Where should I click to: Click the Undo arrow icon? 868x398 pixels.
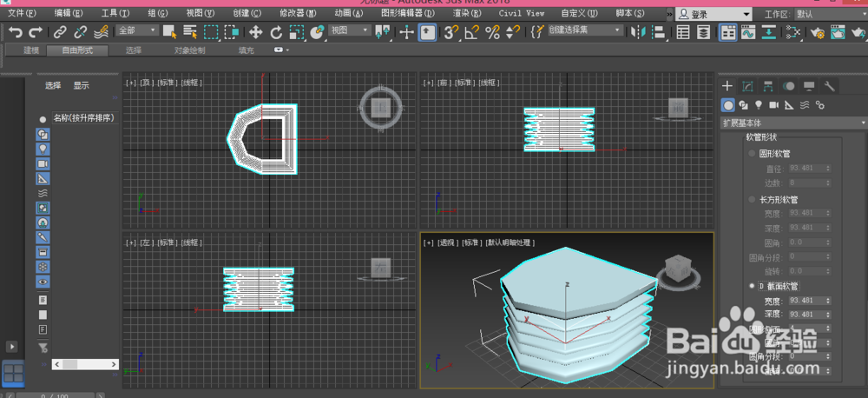(16, 33)
